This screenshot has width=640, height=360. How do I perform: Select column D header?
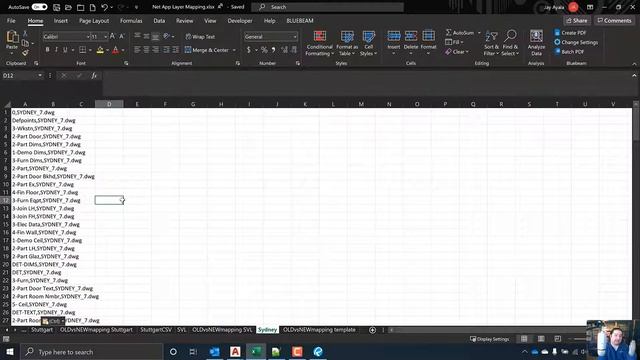pyautogui.click(x=109, y=104)
